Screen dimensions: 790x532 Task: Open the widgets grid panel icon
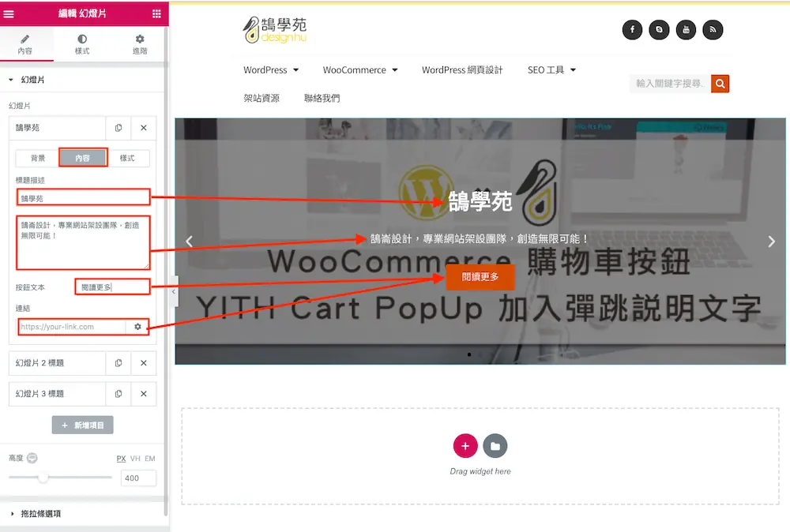156,13
